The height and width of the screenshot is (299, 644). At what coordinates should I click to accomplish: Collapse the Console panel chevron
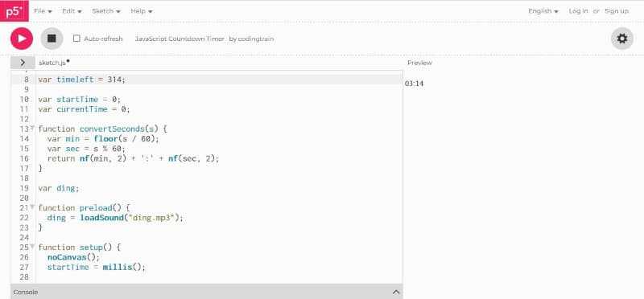click(396, 292)
